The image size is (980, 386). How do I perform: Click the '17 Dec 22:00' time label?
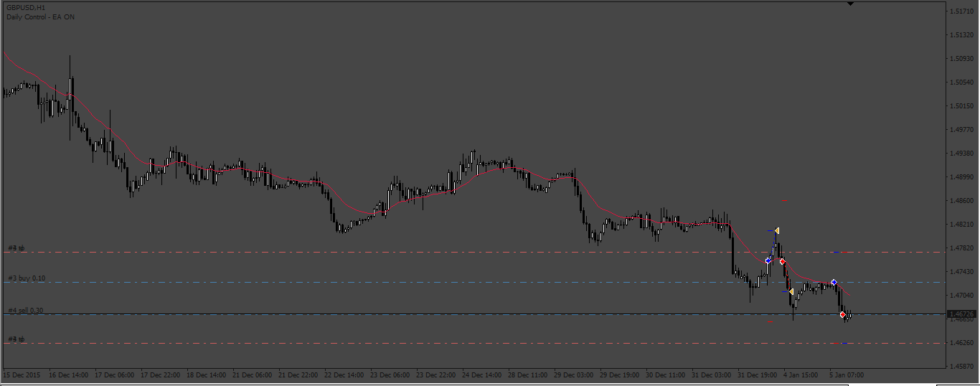(x=161, y=375)
